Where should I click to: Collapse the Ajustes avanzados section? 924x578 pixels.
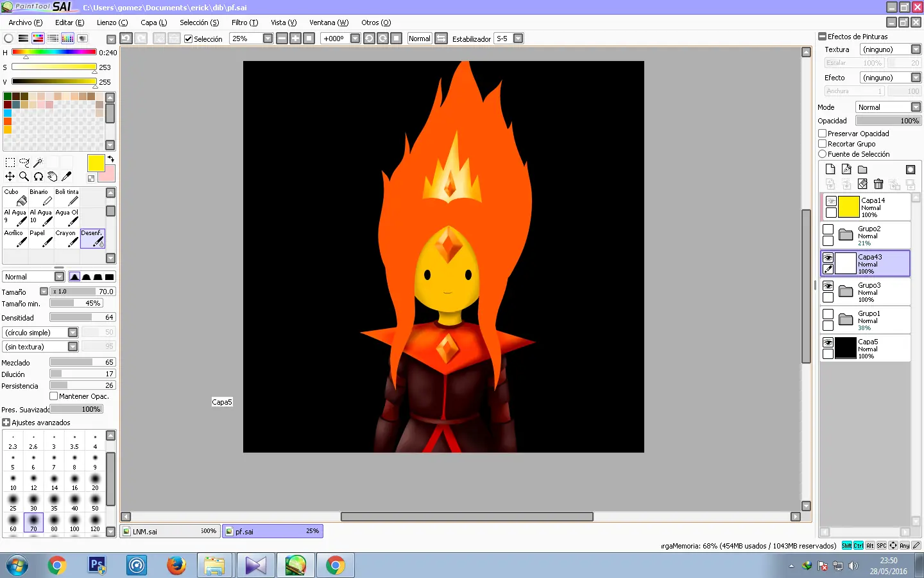[x=6, y=423]
